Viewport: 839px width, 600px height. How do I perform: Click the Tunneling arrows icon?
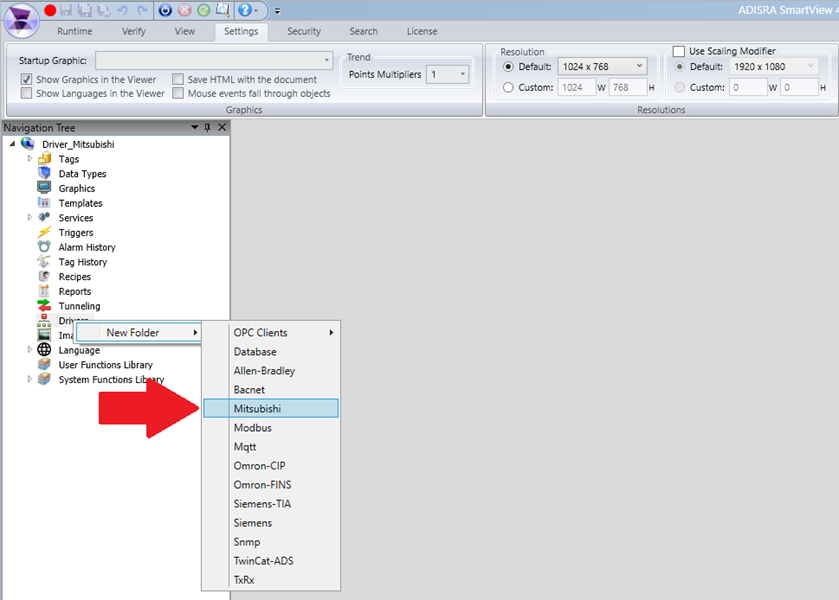coord(44,306)
